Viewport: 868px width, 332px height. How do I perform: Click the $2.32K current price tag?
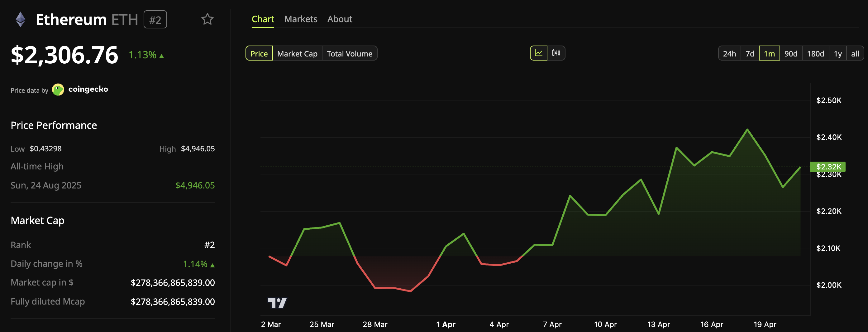(828, 167)
